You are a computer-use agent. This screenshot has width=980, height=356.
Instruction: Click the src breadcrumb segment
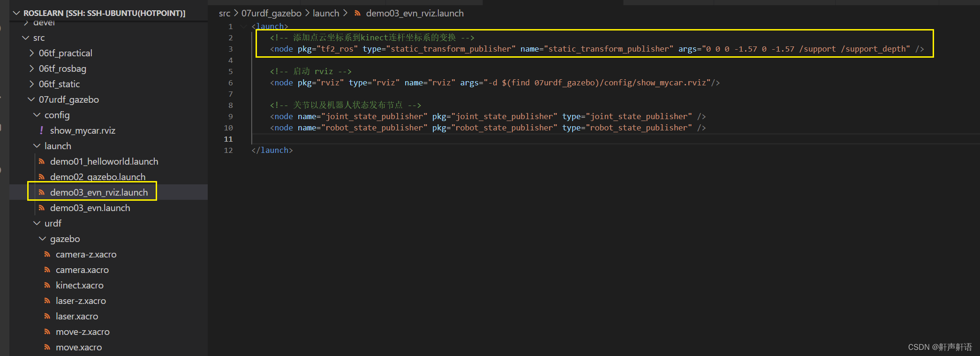225,13
